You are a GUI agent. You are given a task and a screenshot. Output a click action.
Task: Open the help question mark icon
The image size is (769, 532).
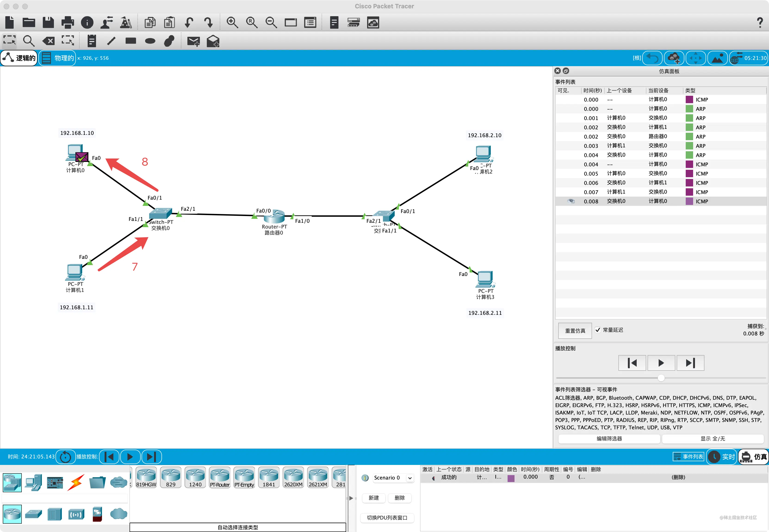(760, 22)
